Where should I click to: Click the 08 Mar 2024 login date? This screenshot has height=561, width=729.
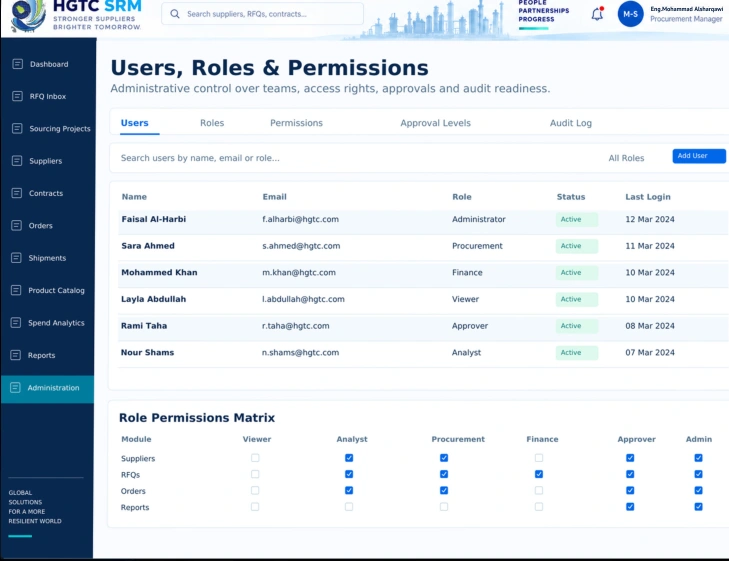(649, 326)
